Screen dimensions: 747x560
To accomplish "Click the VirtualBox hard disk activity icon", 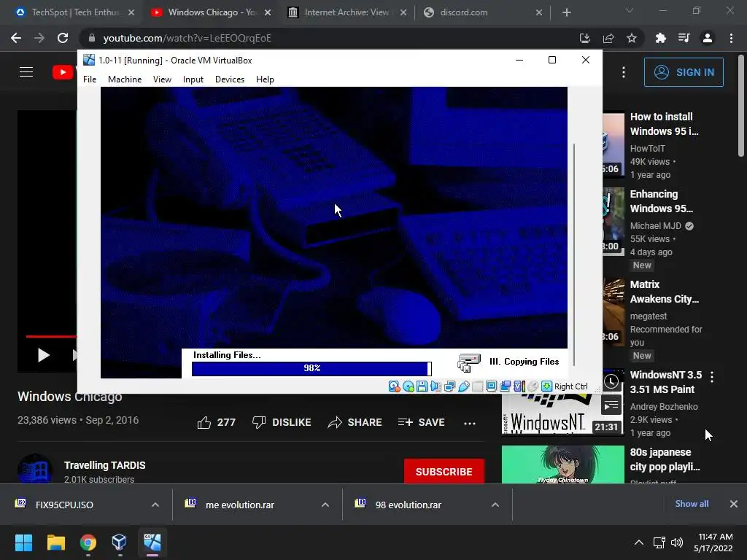I will [394, 386].
